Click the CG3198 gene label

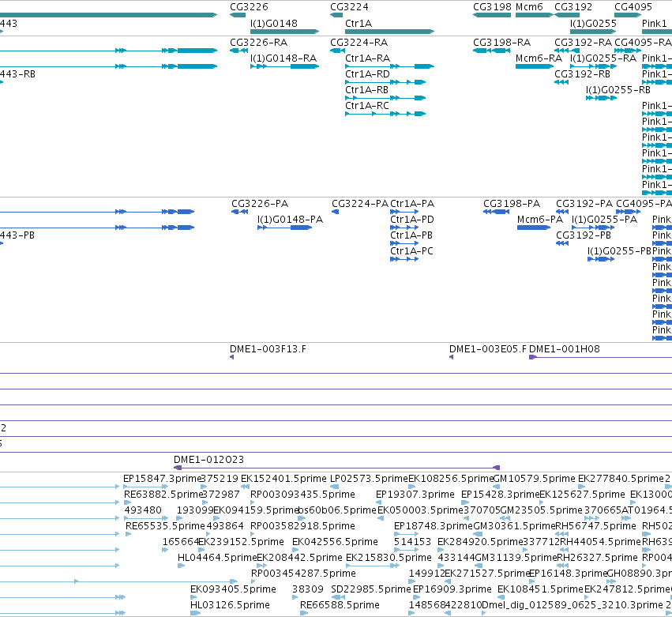click(493, 7)
